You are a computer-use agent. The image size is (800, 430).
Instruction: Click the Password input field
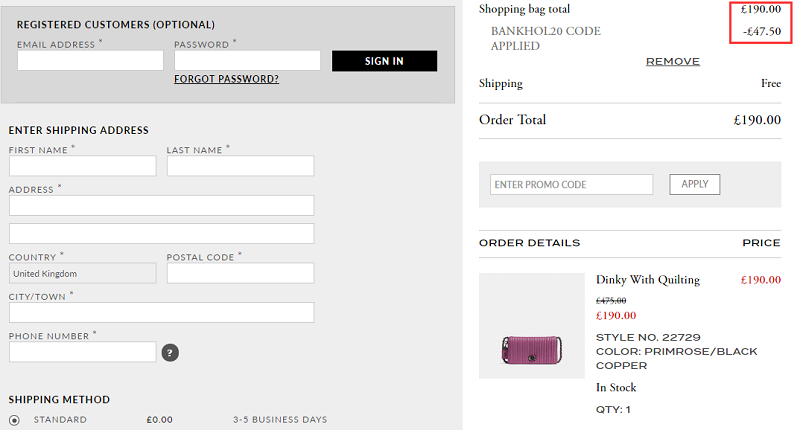click(247, 61)
